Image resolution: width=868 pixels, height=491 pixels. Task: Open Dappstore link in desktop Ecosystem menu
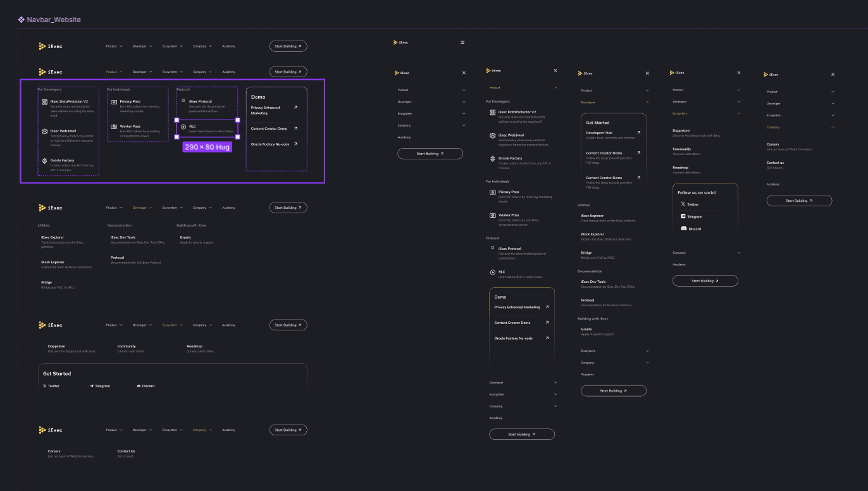click(x=56, y=346)
